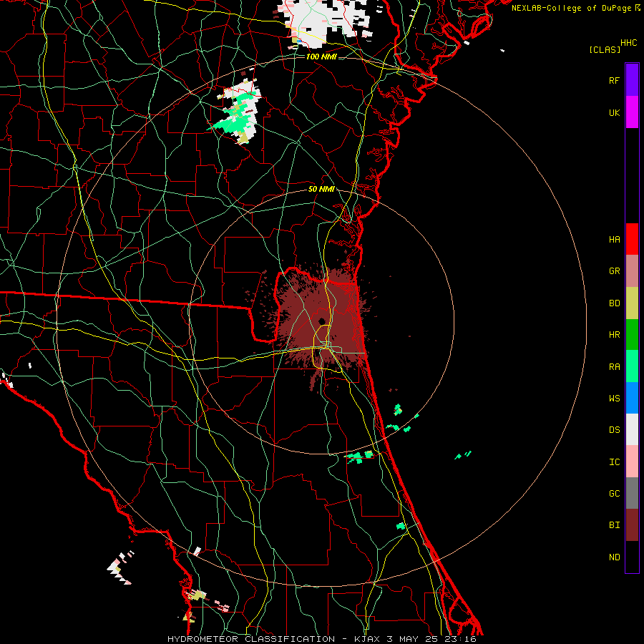This screenshot has width=644, height=644.
Task: Click the WS blue legend swatch
Action: (632, 398)
